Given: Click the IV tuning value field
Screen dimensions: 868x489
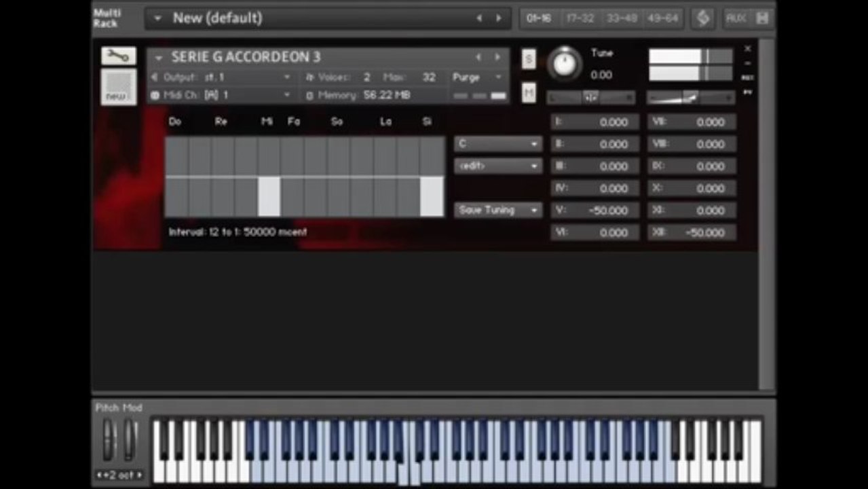Looking at the screenshot, I should (595, 188).
